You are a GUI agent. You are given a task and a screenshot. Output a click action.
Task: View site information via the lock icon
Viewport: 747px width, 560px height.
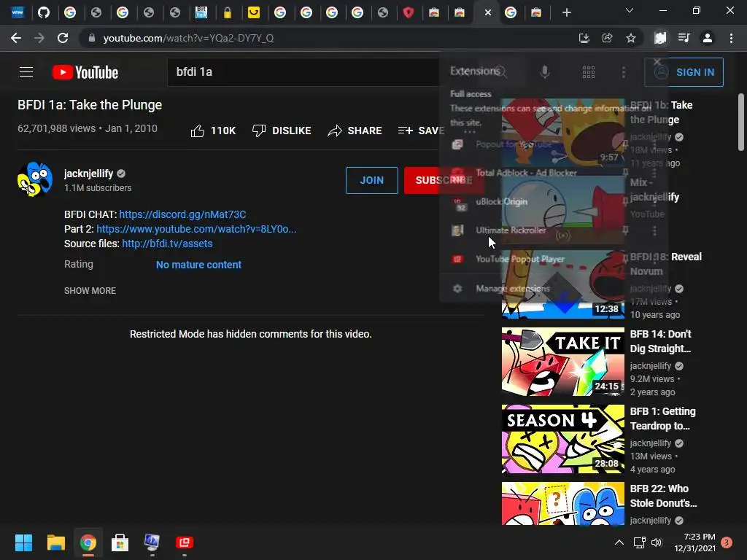click(x=92, y=38)
